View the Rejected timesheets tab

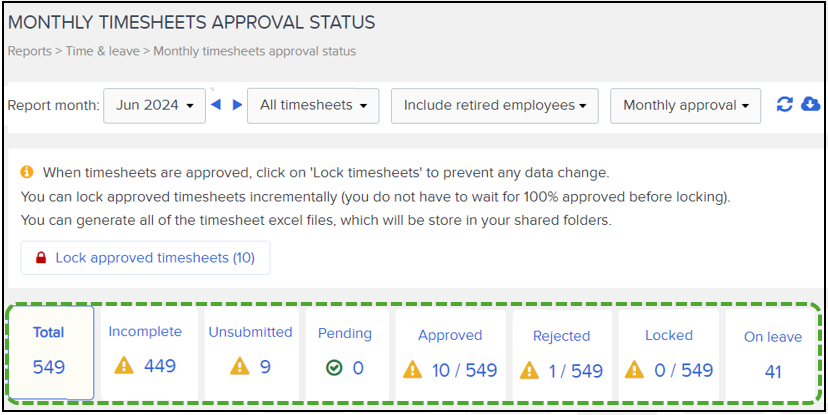pos(561,354)
